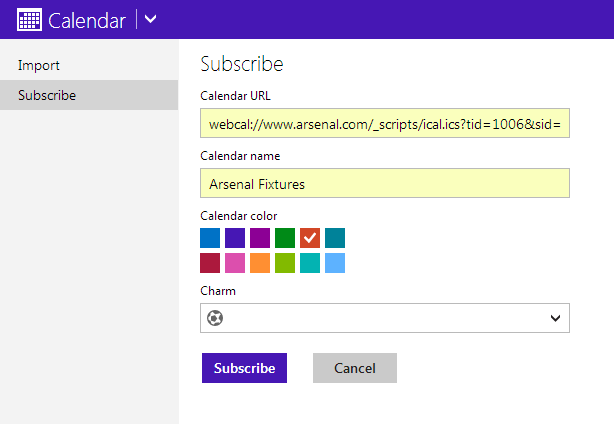Click the purple Subscribe button

click(x=244, y=368)
